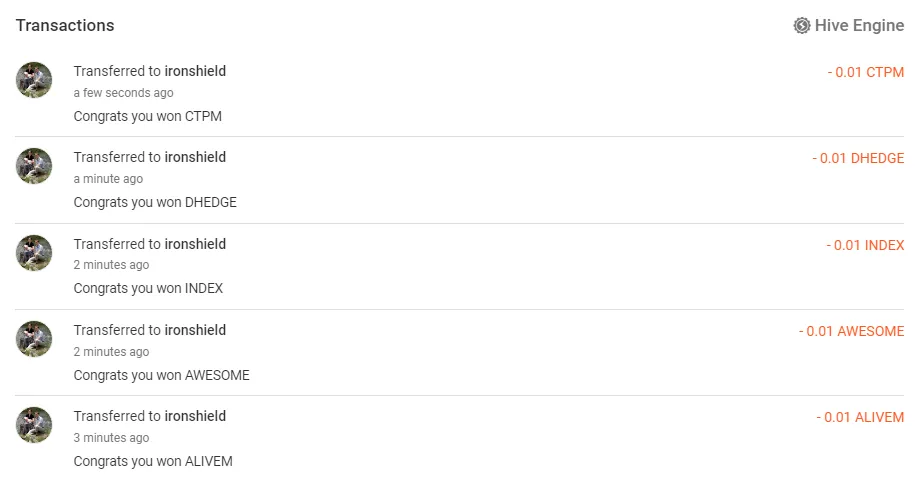This screenshot has height=482, width=915.
Task: Click ironshield in the AWESOME transfer row
Action: pos(195,330)
